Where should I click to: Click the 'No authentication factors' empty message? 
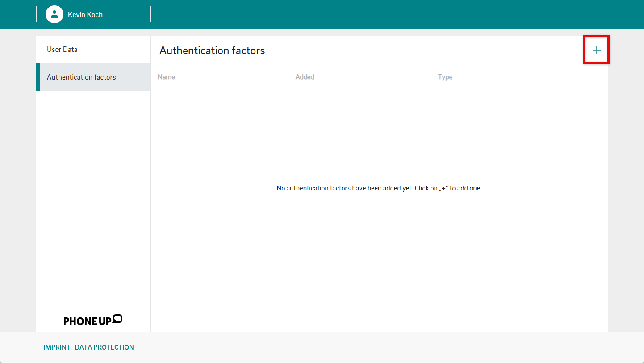pyautogui.click(x=379, y=188)
